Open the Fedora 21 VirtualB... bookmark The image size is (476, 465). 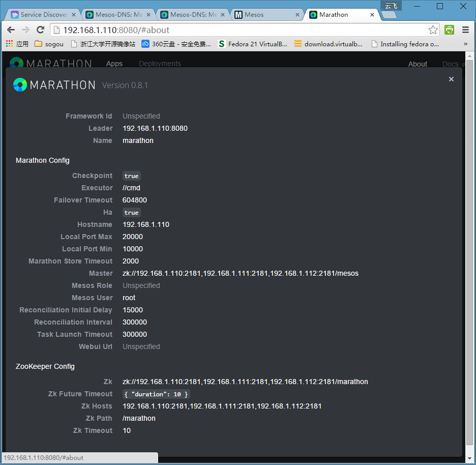coord(253,44)
